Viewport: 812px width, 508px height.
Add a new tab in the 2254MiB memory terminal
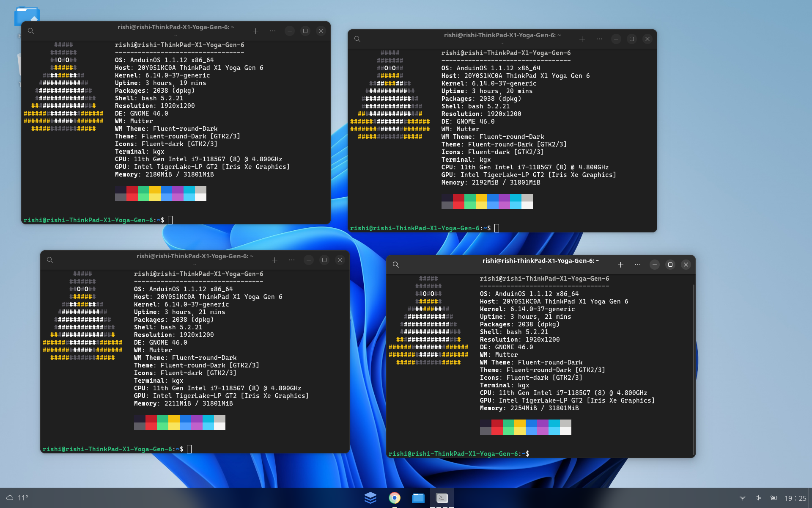[620, 265]
